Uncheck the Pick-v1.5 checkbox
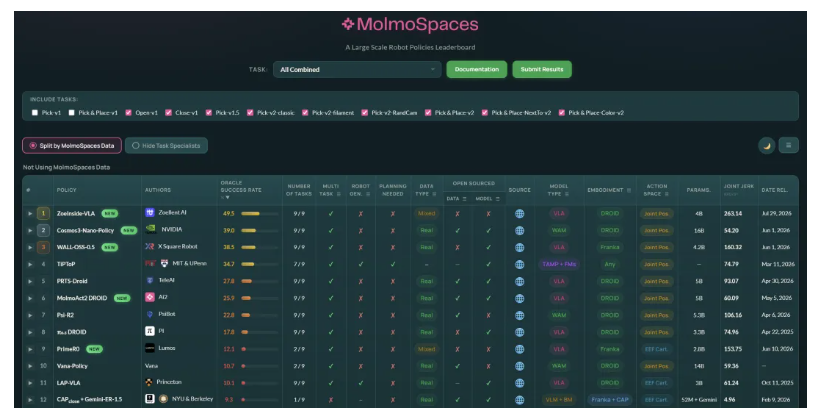The image size is (816, 417). click(209, 112)
